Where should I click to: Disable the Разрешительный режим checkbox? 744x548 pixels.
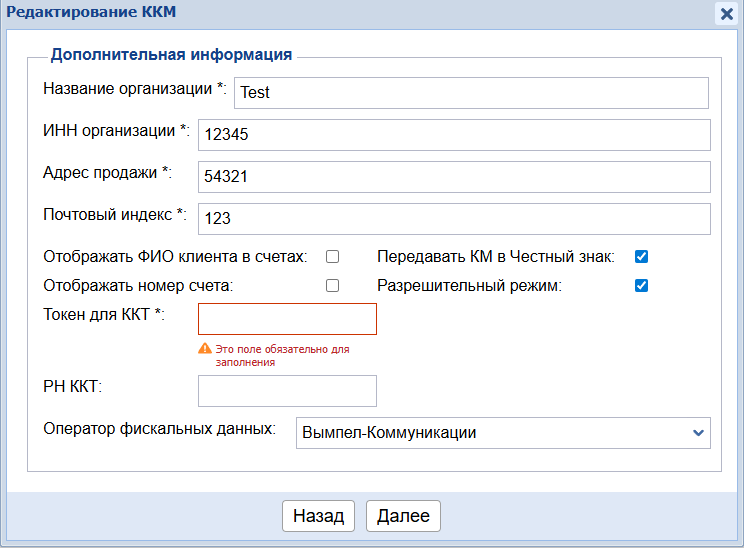click(x=642, y=286)
